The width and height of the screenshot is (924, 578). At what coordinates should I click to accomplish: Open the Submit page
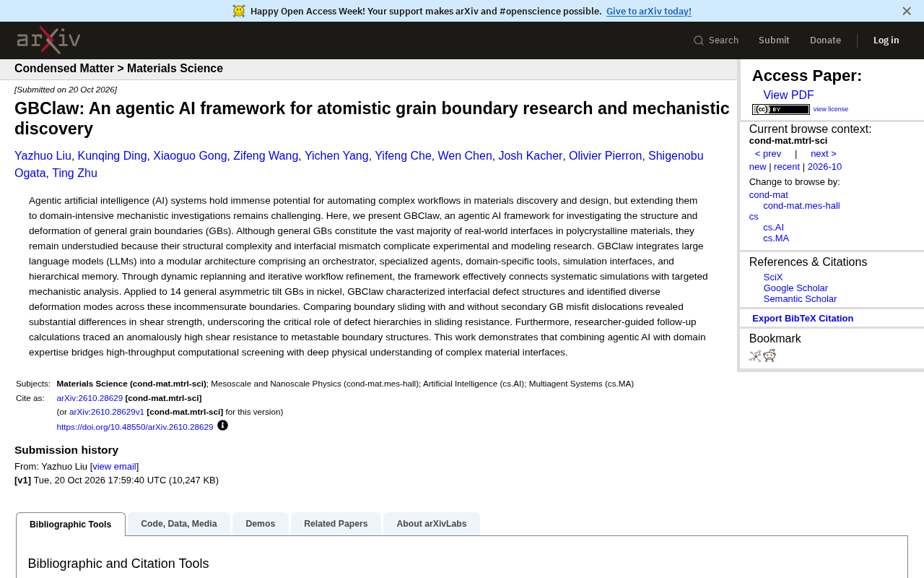coord(774,40)
